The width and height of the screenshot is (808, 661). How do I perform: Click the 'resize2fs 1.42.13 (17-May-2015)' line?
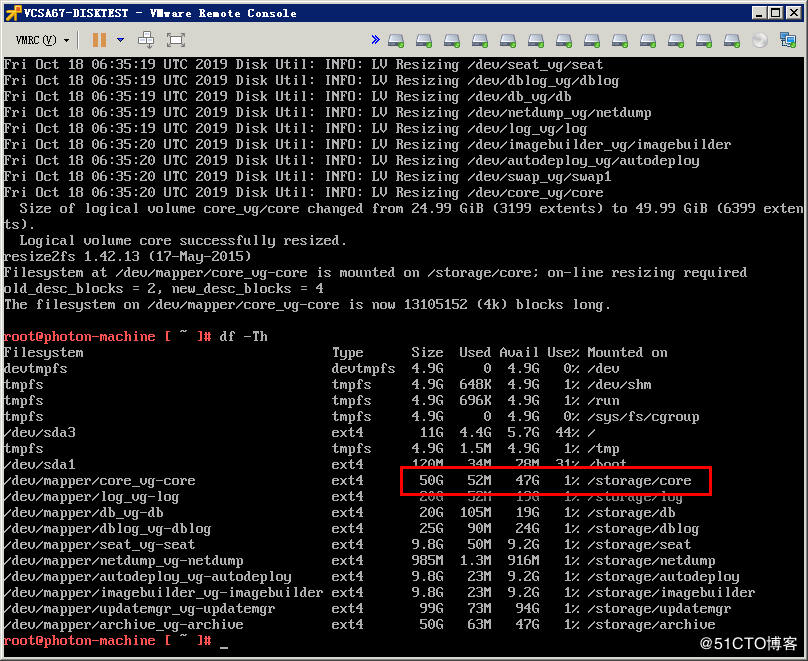click(x=127, y=257)
